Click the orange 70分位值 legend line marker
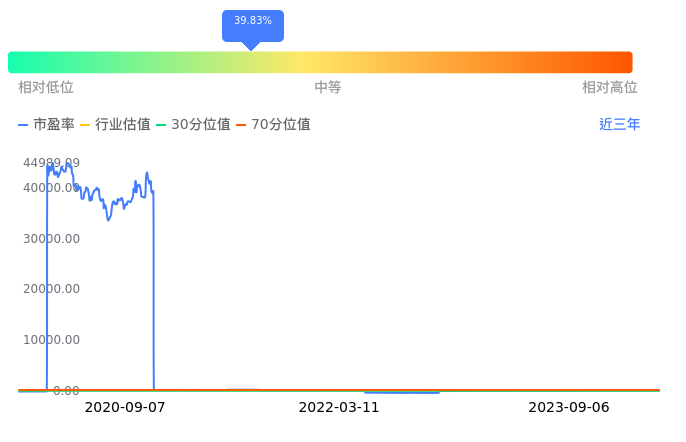This screenshot has height=442, width=686. (241, 125)
